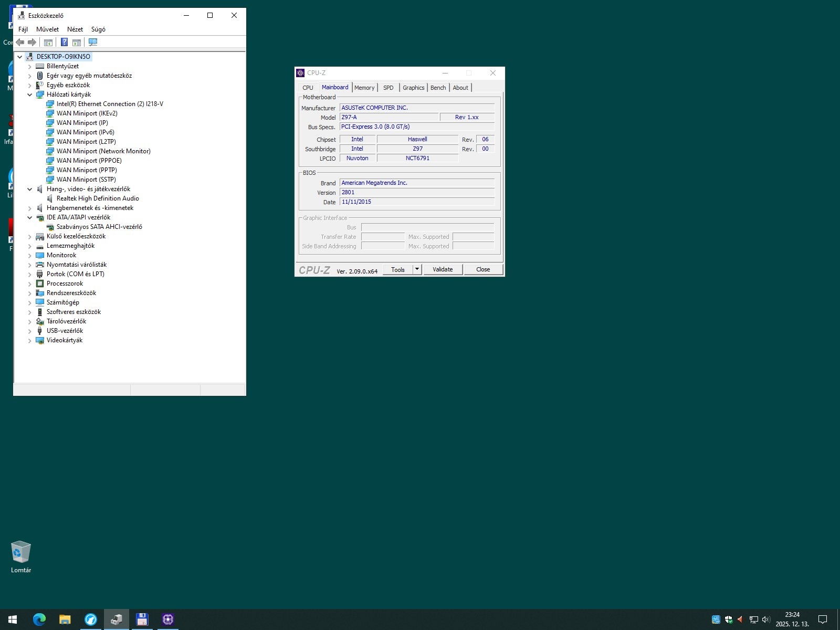
Task: Switch to the Bench tab in CPU-Z
Action: [438, 88]
